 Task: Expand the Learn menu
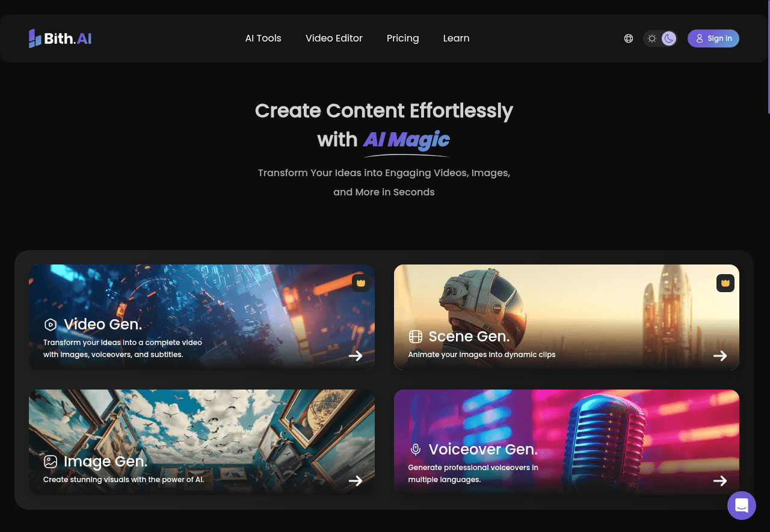tap(456, 38)
